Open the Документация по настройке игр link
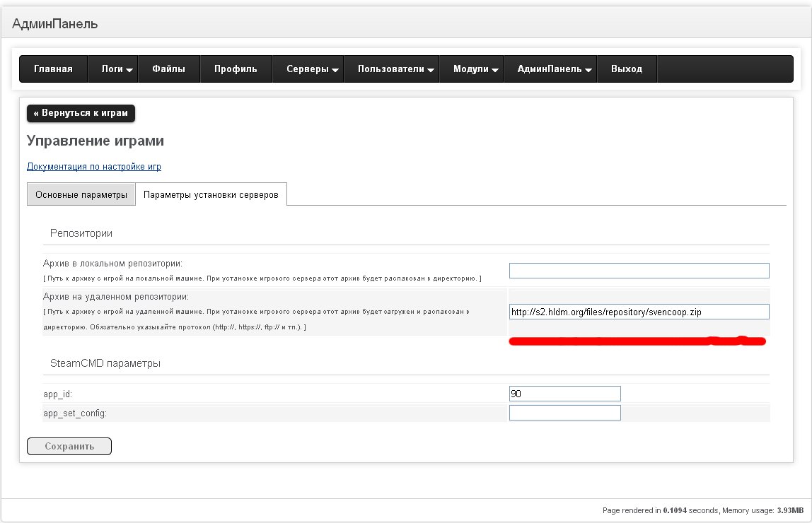 [94, 167]
